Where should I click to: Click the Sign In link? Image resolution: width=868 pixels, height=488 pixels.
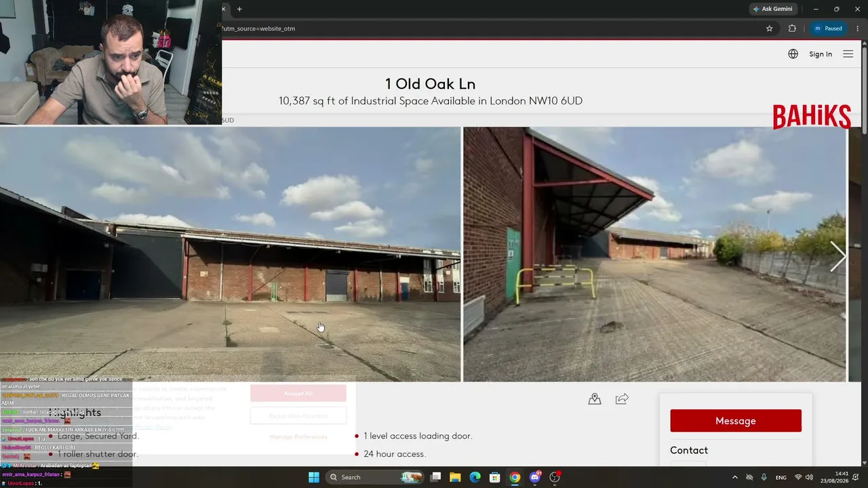tap(821, 54)
